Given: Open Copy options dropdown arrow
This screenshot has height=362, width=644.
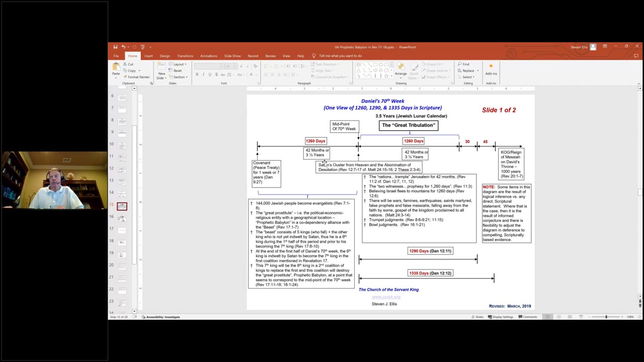Looking at the screenshot, I should point(139,70).
